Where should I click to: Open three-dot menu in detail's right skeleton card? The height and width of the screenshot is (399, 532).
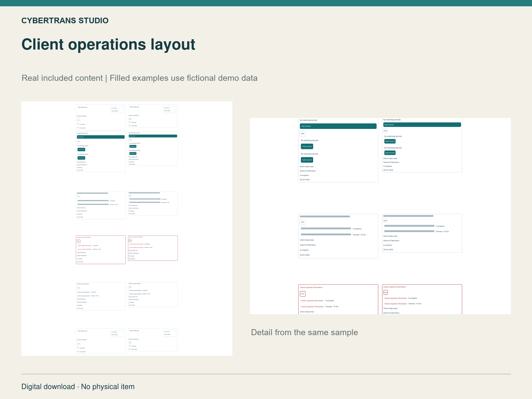point(385,220)
